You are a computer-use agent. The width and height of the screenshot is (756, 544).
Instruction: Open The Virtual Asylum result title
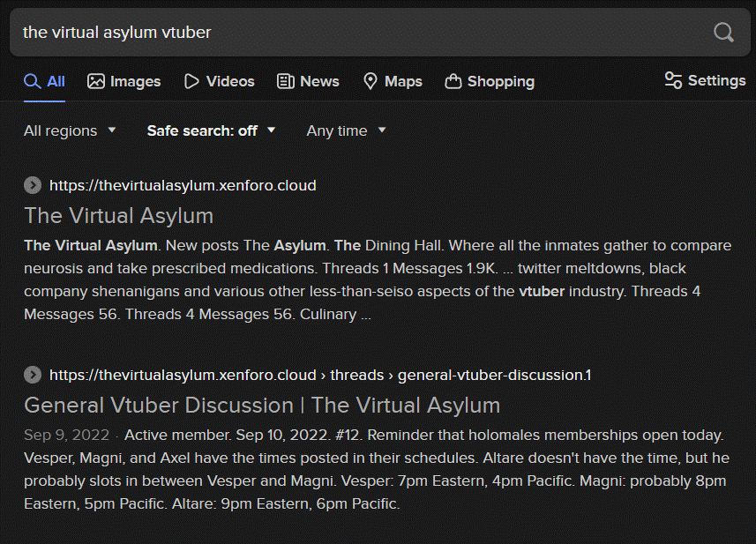pos(118,215)
